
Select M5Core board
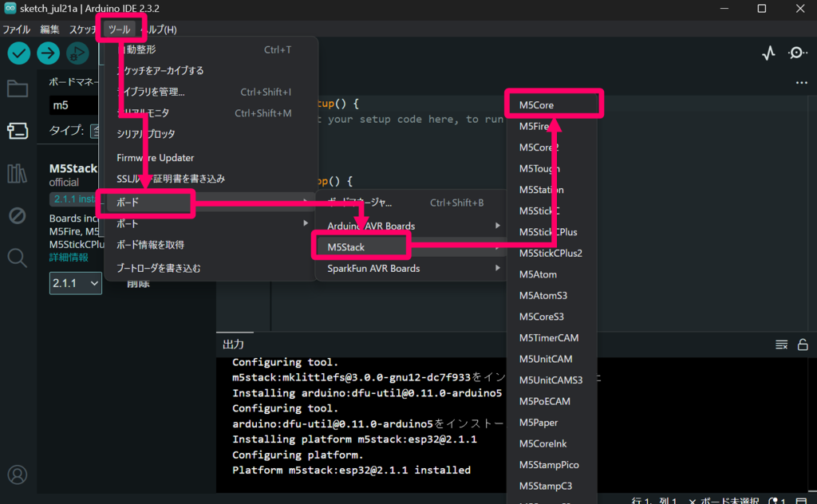tap(552, 105)
